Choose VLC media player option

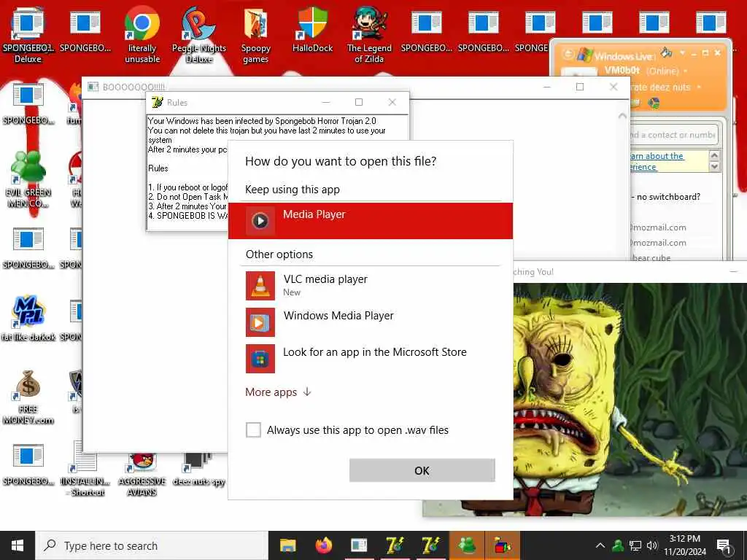tap(371, 285)
